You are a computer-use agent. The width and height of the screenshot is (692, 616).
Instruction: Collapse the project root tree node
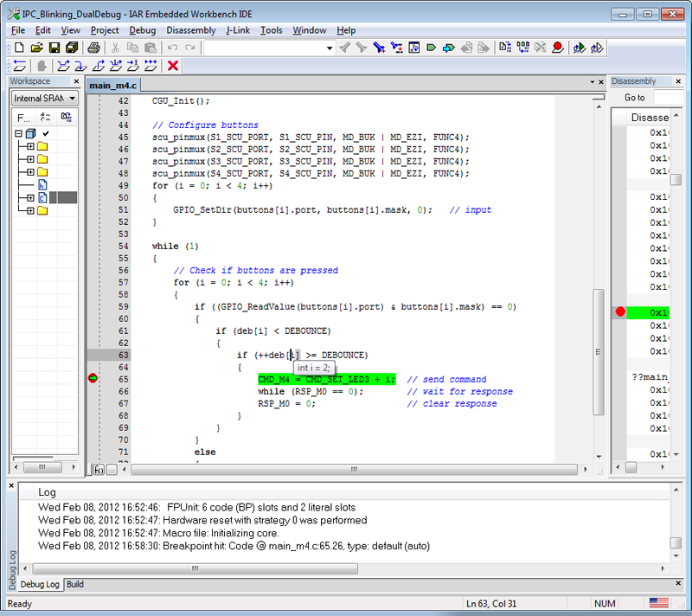pos(18,133)
